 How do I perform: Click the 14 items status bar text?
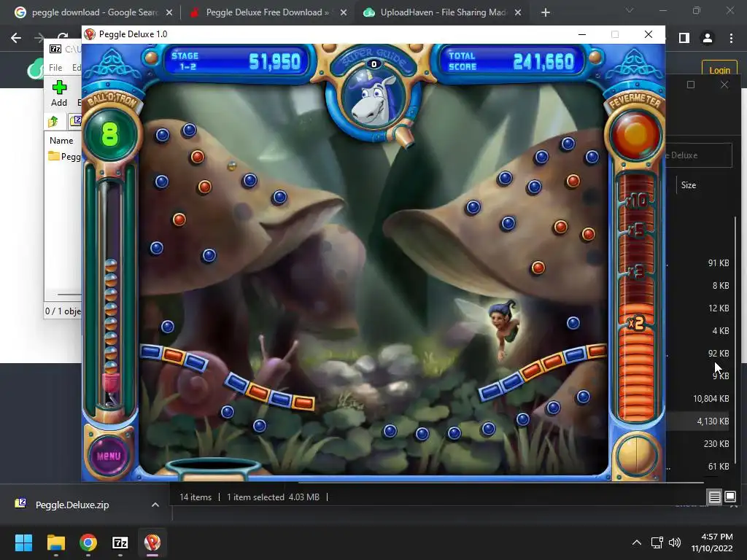point(196,497)
